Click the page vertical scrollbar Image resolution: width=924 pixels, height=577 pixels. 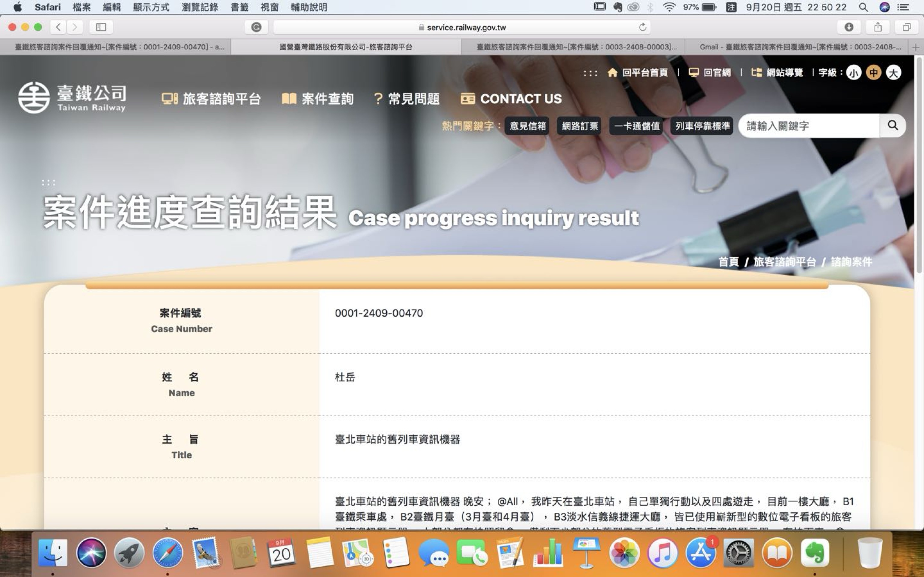(x=919, y=164)
